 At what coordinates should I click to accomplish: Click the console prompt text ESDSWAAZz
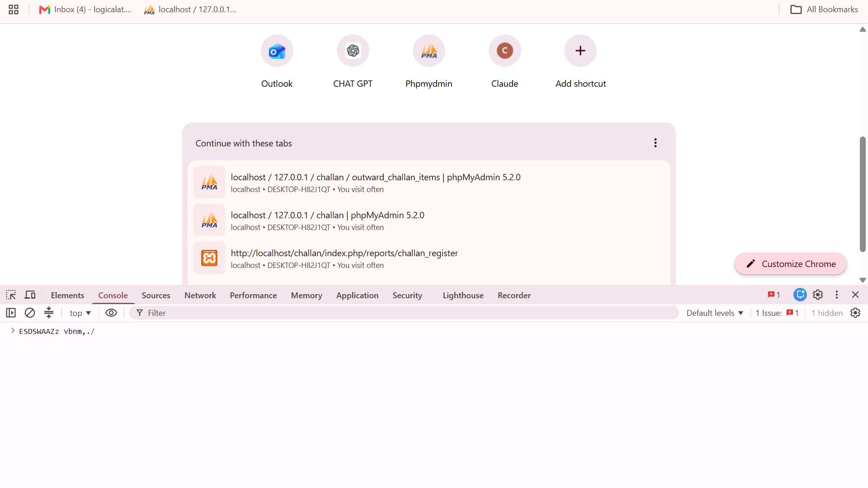click(x=39, y=332)
